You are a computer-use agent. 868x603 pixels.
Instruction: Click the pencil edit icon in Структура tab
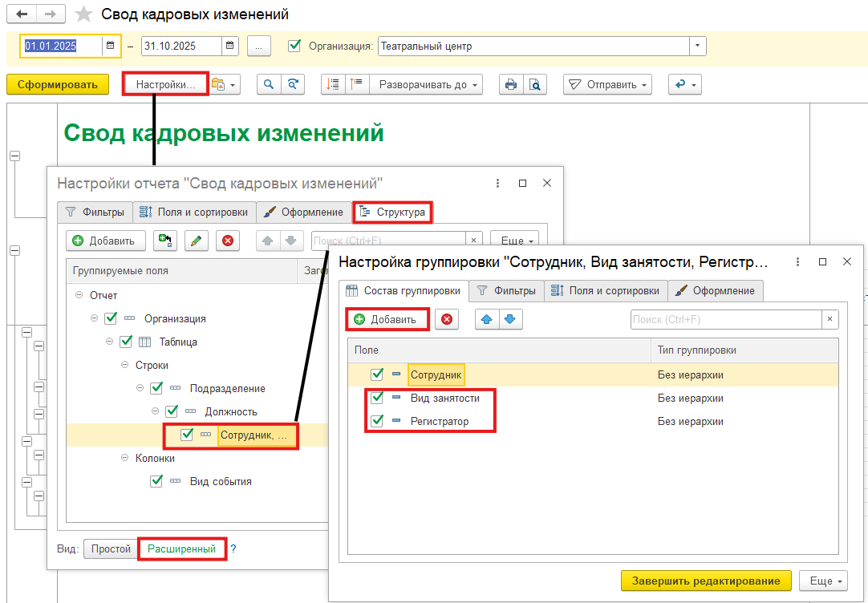pyautogui.click(x=196, y=241)
